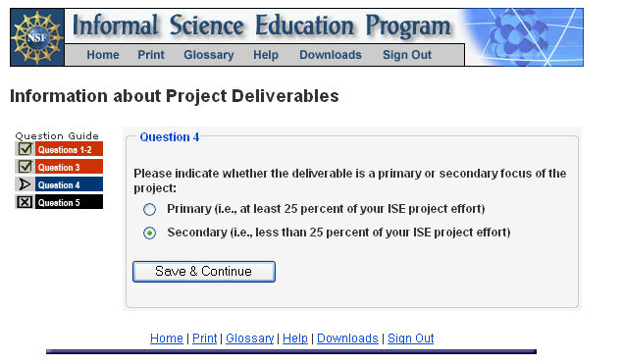
Task: Click Save & Continue button
Action: pyautogui.click(x=204, y=272)
